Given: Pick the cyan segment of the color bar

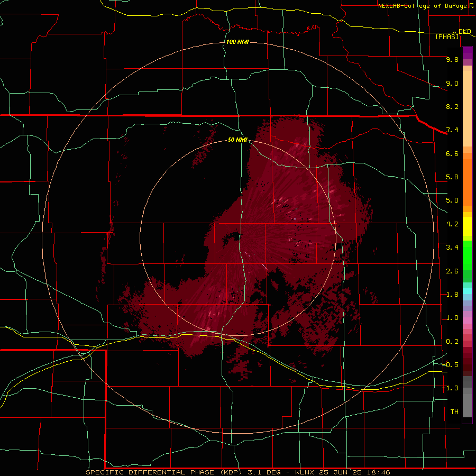Looking at the screenshot, I should [x=467, y=291].
